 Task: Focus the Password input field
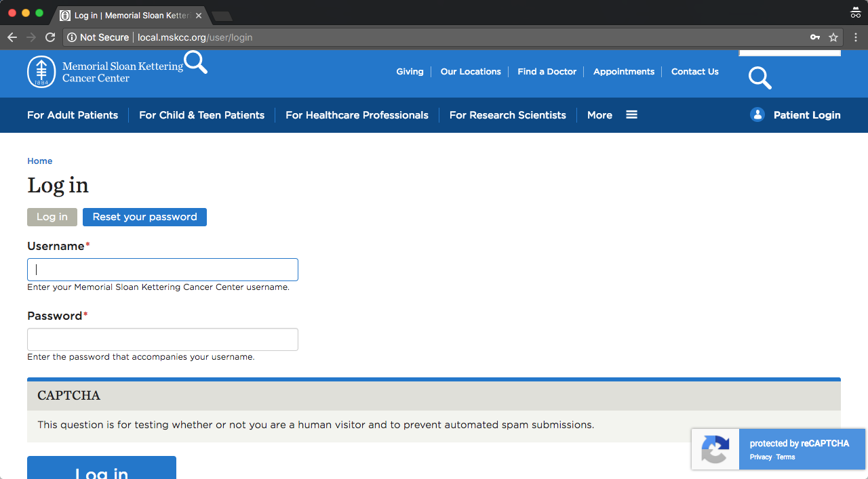pyautogui.click(x=163, y=339)
